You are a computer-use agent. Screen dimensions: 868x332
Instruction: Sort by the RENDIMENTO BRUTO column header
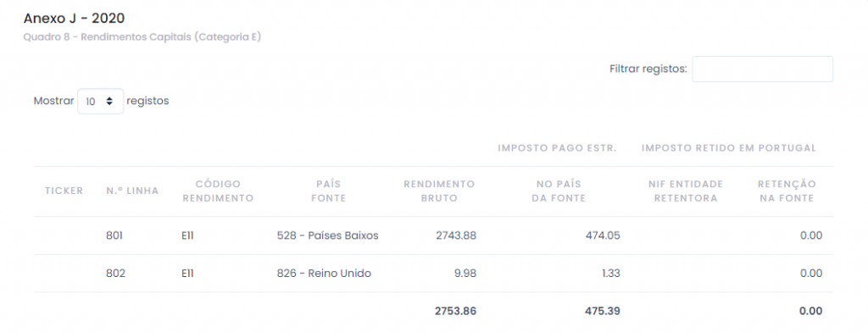point(439,191)
